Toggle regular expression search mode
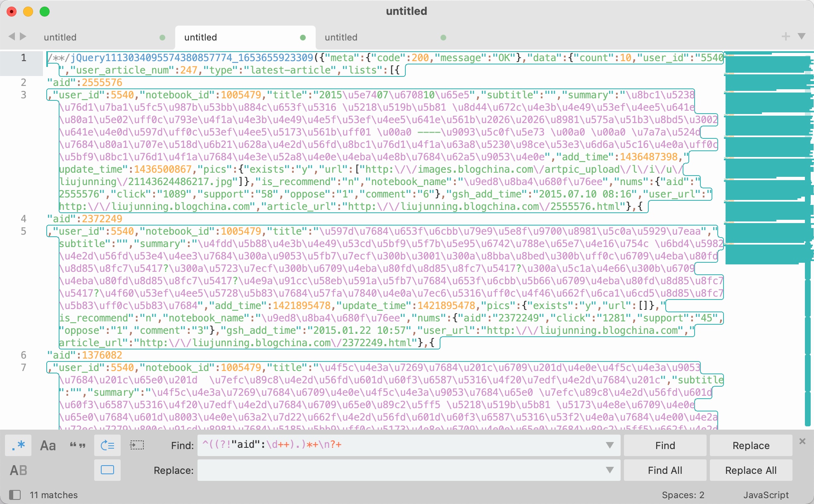The width and height of the screenshot is (814, 504). [x=18, y=445]
